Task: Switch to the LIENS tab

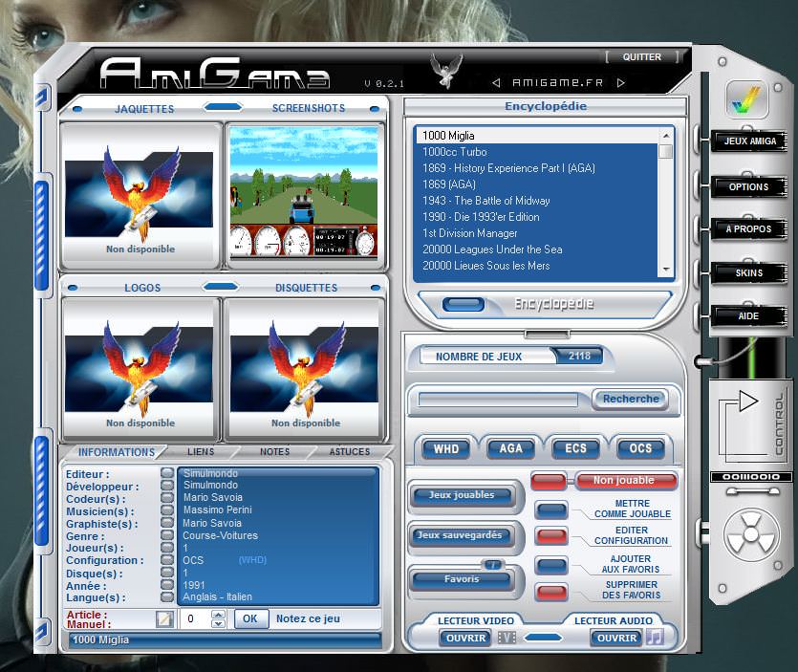Action: point(201,451)
